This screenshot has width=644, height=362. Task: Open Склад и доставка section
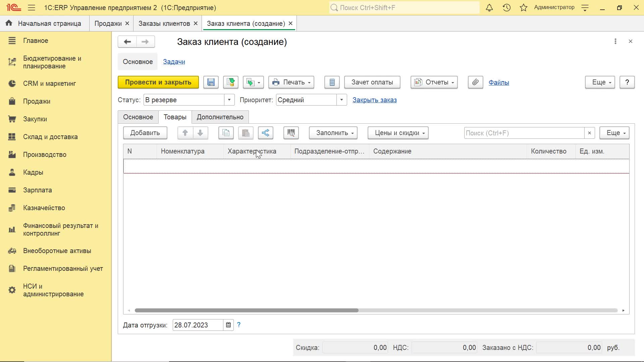click(50, 137)
